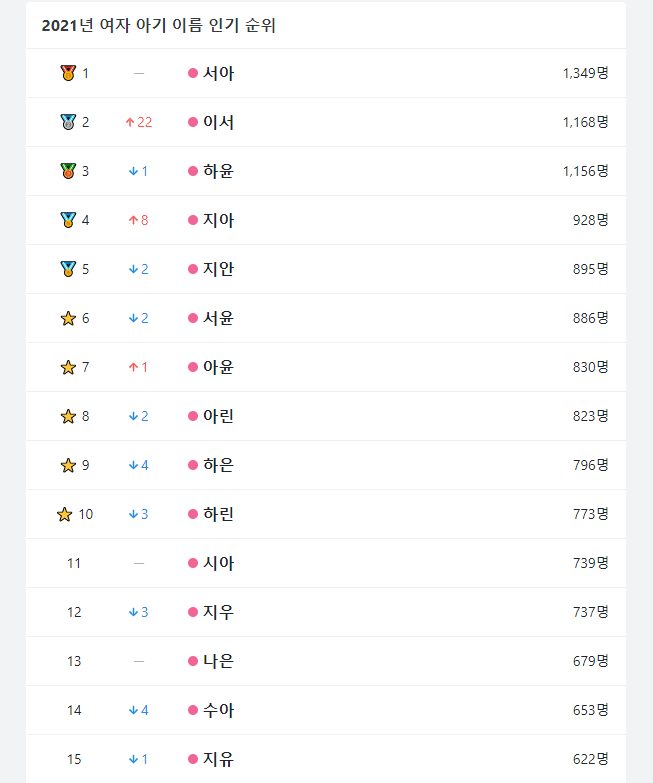Open the name 나은
The width and height of the screenshot is (653, 783).
tap(218, 661)
